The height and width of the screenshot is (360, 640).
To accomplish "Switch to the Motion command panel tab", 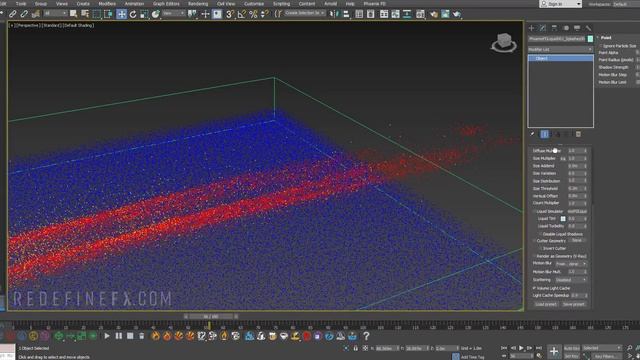I will (x=566, y=28).
